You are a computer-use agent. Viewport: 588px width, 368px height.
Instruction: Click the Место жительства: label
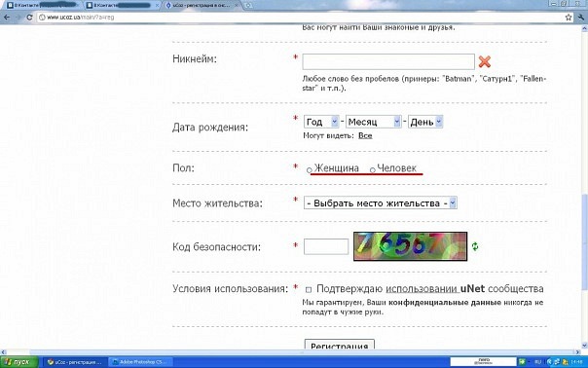pos(217,202)
